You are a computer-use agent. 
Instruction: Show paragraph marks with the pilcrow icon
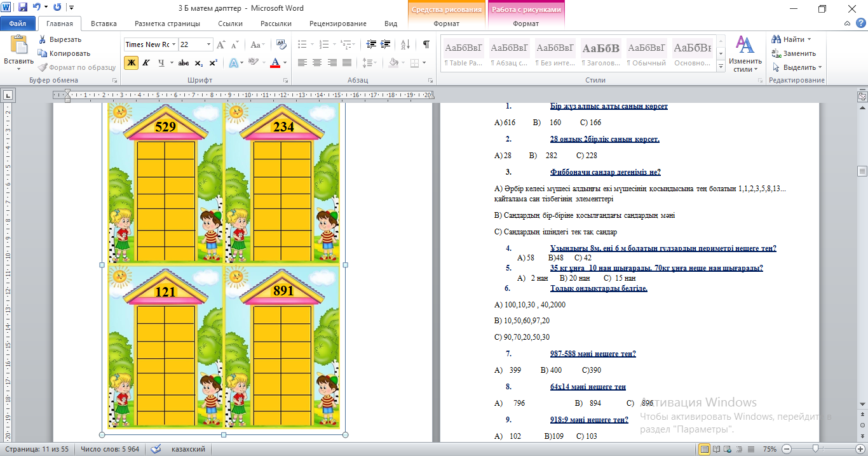(426, 44)
